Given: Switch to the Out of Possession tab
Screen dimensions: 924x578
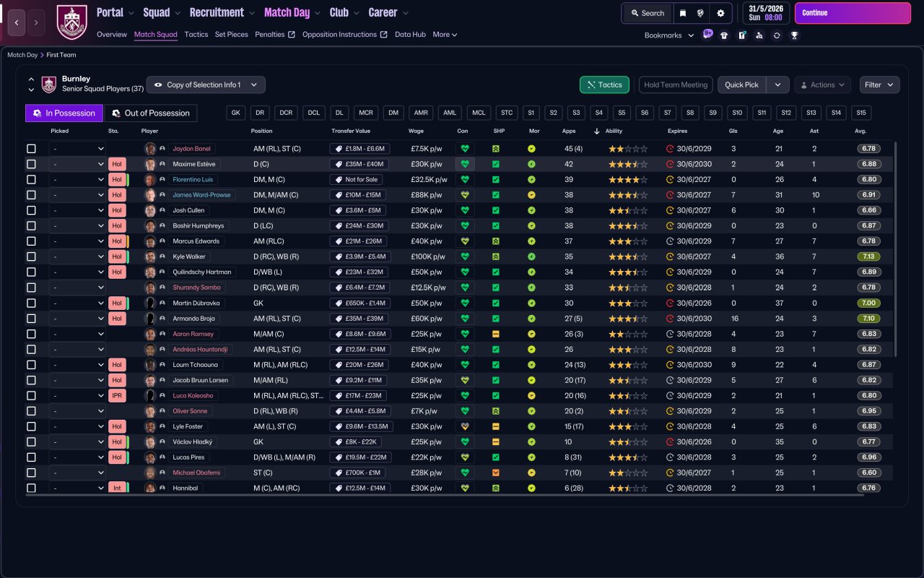Looking at the screenshot, I should coord(151,113).
